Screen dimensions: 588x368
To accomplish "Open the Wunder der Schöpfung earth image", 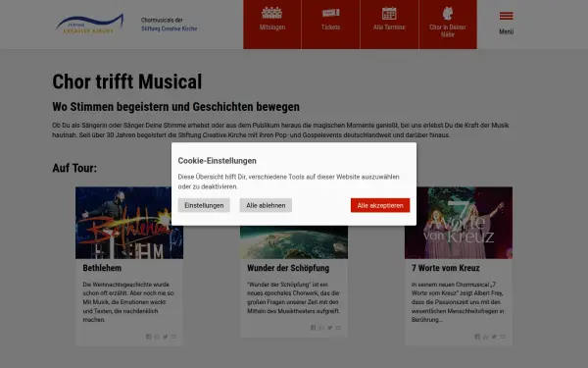I will click(294, 242).
